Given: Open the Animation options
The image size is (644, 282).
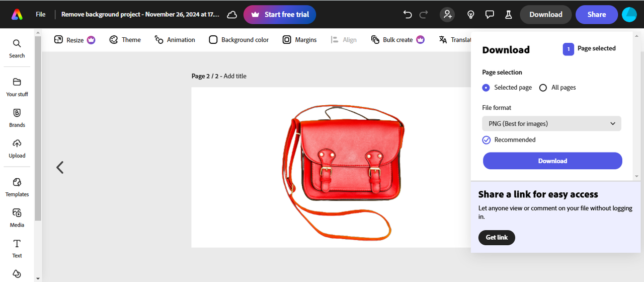Looking at the screenshot, I should coord(175,40).
